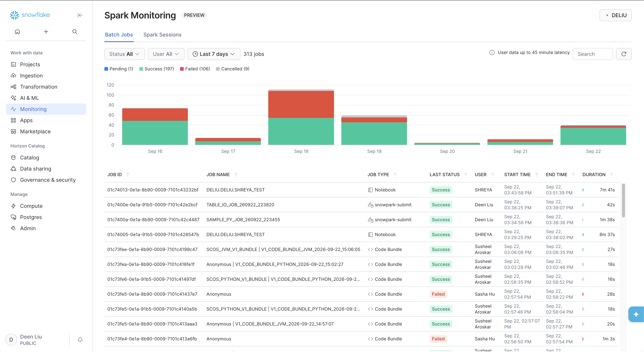This screenshot has height=359, width=644.
Task: Open the Status All dropdown
Action: [124, 54]
